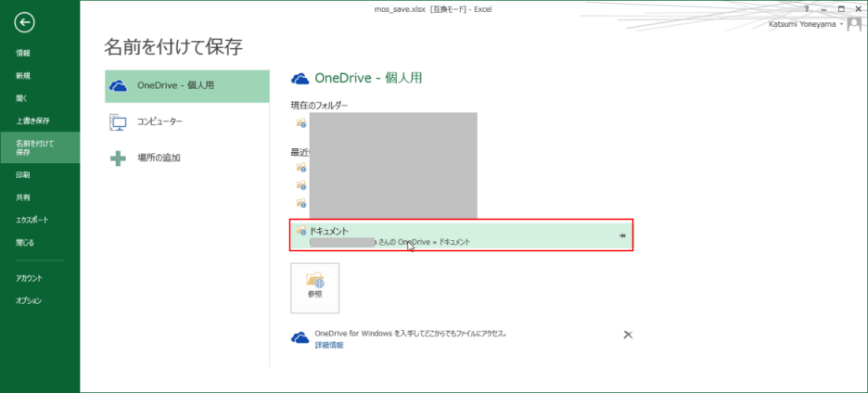Click the OneDrive - 個人用 heading cloud icon
The image size is (868, 393).
click(x=300, y=79)
